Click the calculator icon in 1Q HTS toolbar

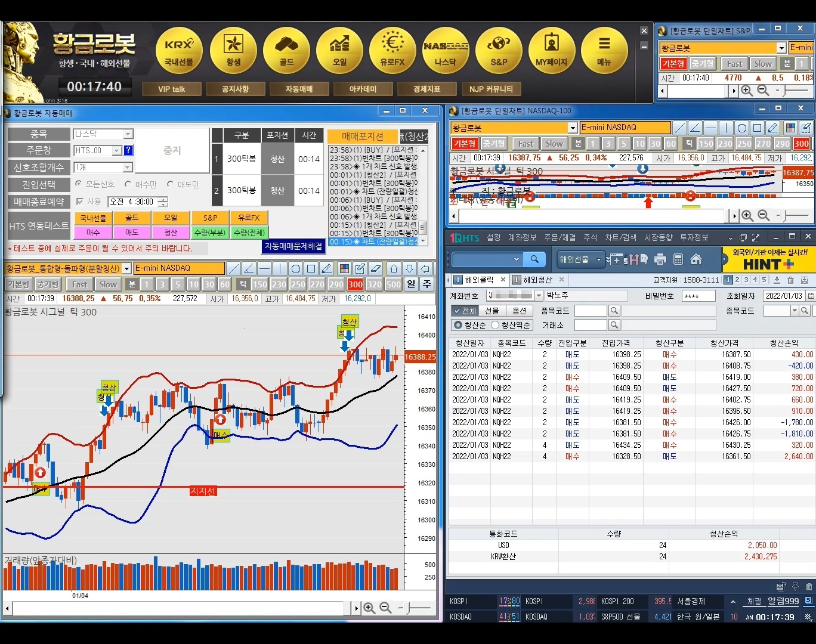(x=678, y=259)
